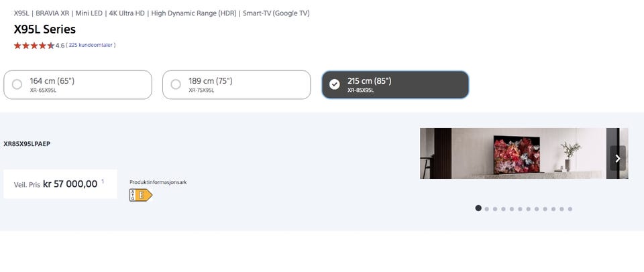Click the 4.6 rating score
The width and height of the screenshot is (644, 272).
point(60,46)
